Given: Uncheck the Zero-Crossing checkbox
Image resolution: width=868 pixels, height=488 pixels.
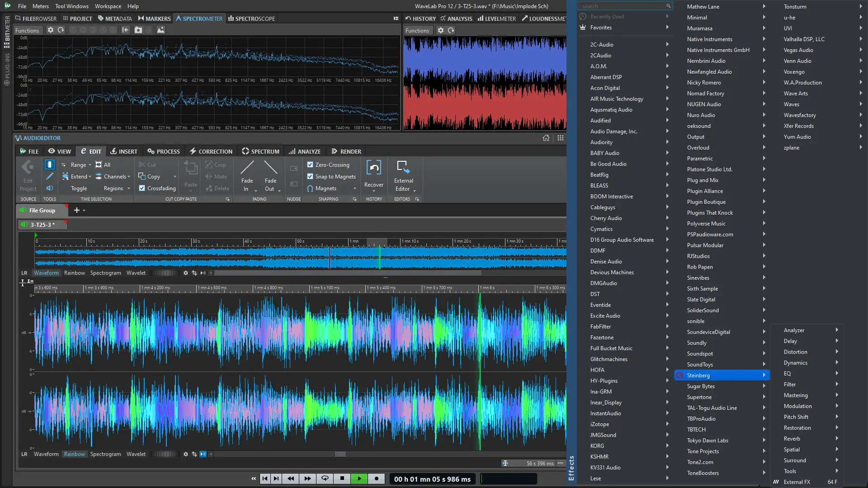Looking at the screenshot, I should tap(310, 165).
